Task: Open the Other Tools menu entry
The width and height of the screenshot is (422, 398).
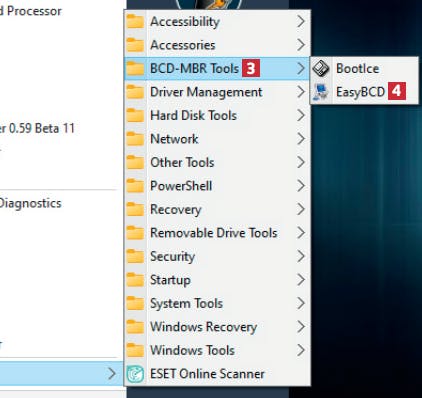Action: click(217, 162)
